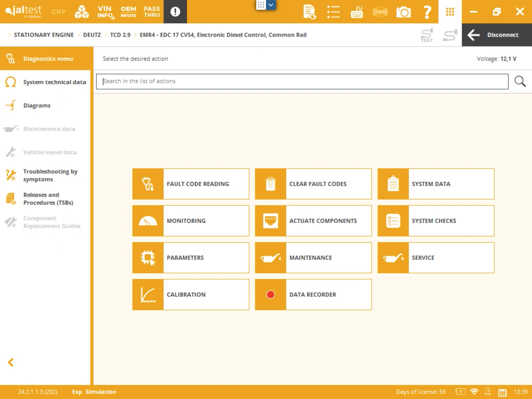Click the apps grid icon
The height and width of the screenshot is (399, 532).
click(x=450, y=12)
